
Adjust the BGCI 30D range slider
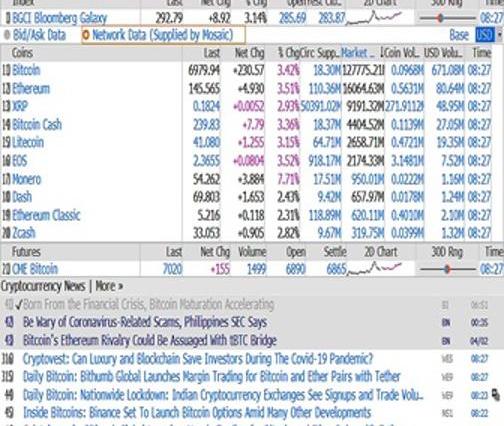click(x=440, y=18)
